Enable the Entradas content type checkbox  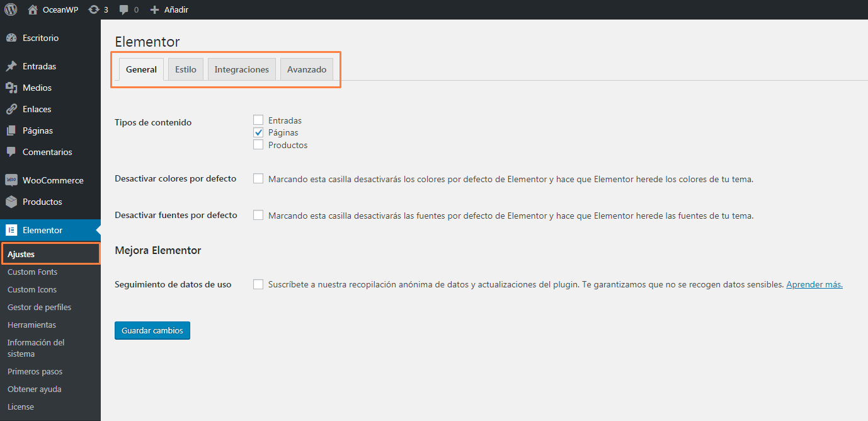tap(258, 120)
